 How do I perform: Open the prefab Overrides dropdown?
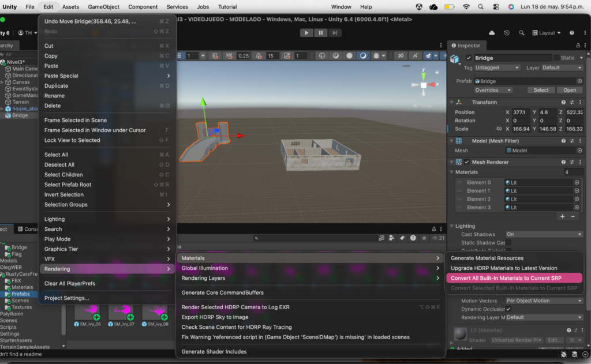(493, 90)
